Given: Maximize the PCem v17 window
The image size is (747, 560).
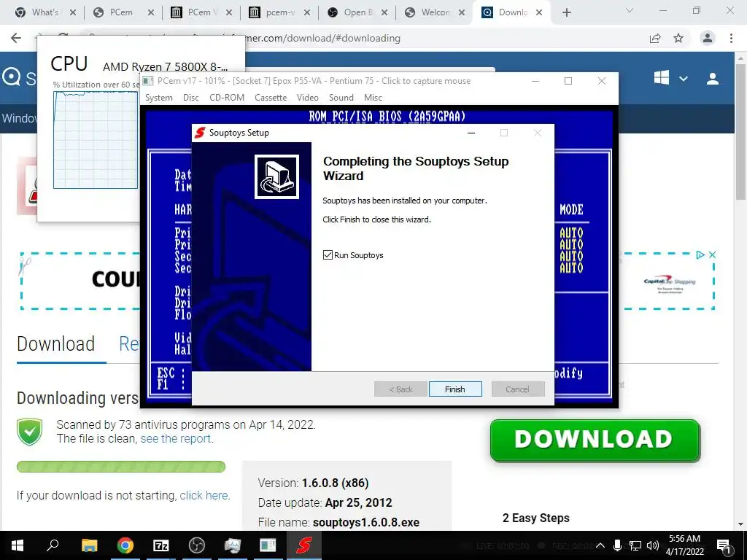Looking at the screenshot, I should 568,81.
